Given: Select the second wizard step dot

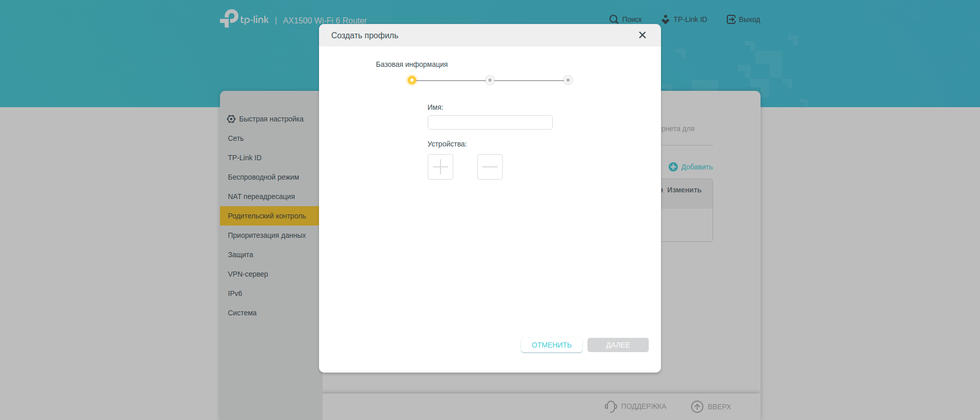Looking at the screenshot, I should tap(489, 80).
